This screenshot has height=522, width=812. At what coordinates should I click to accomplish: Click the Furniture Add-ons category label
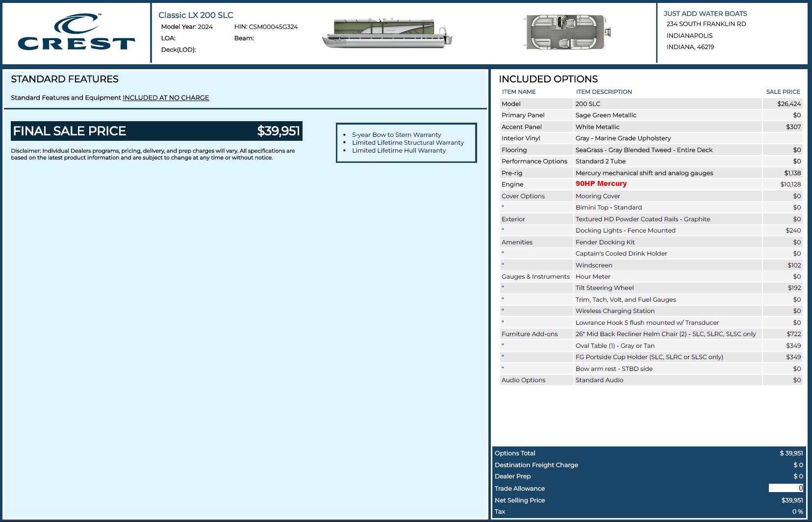530,334
